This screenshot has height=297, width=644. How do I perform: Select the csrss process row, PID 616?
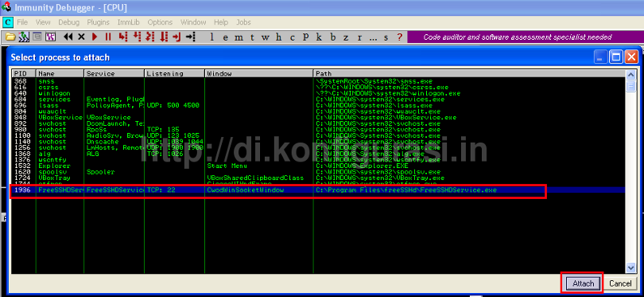[x=318, y=88]
